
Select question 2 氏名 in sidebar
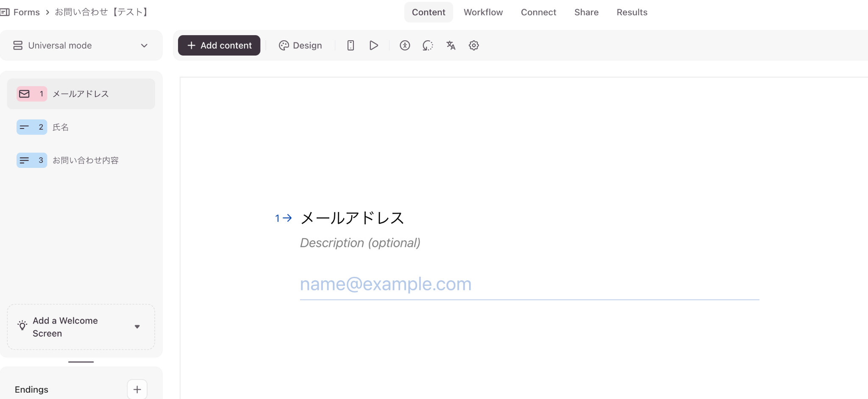pos(61,127)
